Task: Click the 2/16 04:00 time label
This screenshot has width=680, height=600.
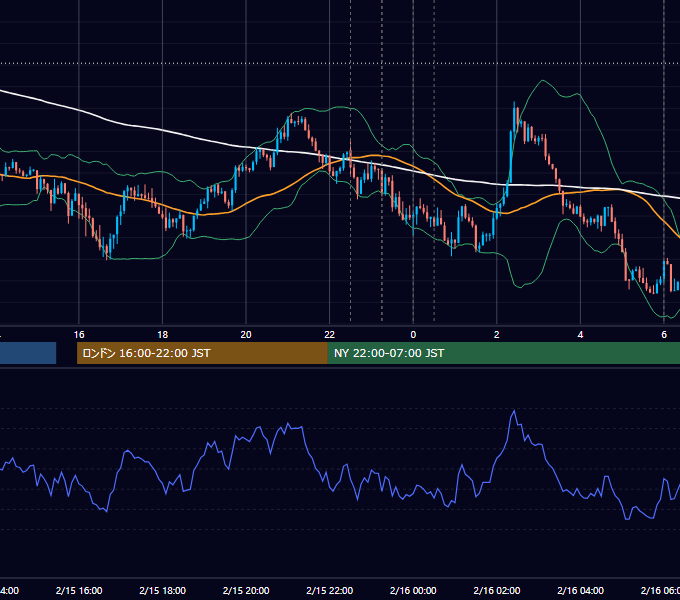Action: click(x=580, y=590)
